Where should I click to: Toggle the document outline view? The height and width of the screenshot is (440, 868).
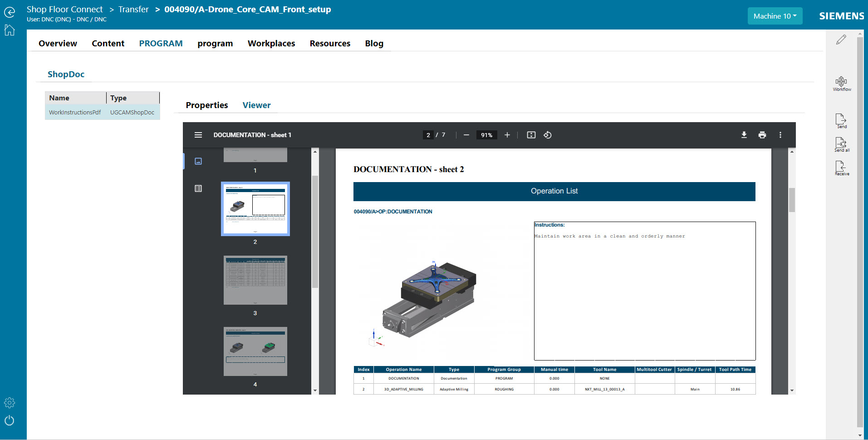[198, 188]
